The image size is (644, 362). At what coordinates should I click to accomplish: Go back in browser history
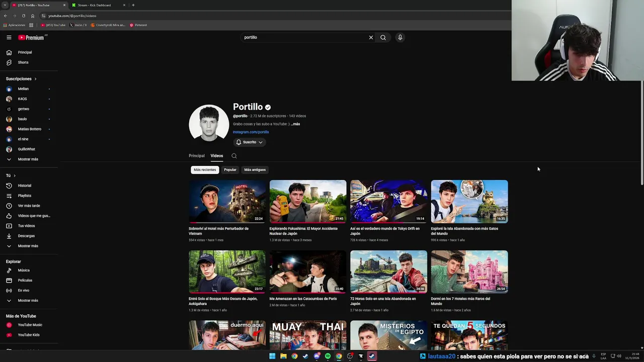pos(6,16)
